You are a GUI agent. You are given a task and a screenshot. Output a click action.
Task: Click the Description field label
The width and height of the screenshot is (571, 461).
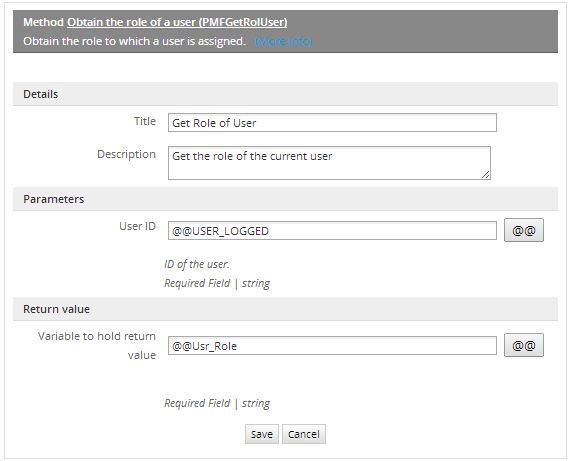126,154
